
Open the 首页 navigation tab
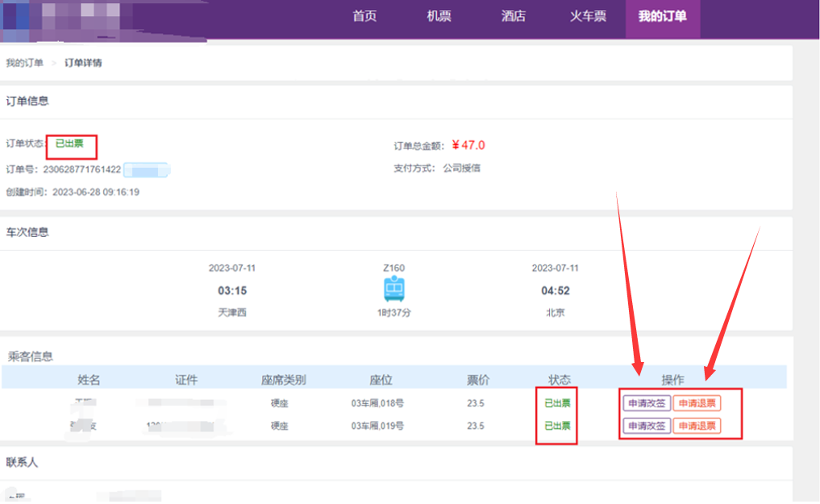pos(364,17)
